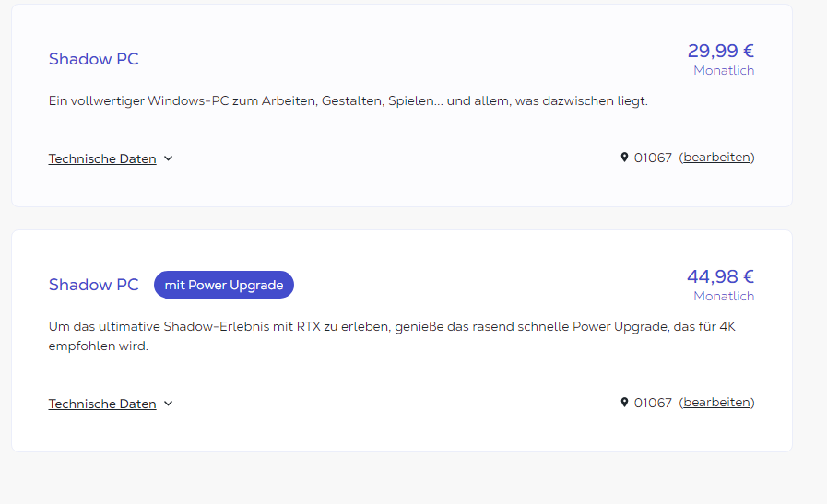827x504 pixels.
Task: Click bearbeiten in the Power Upgrade card
Action: pos(716,403)
